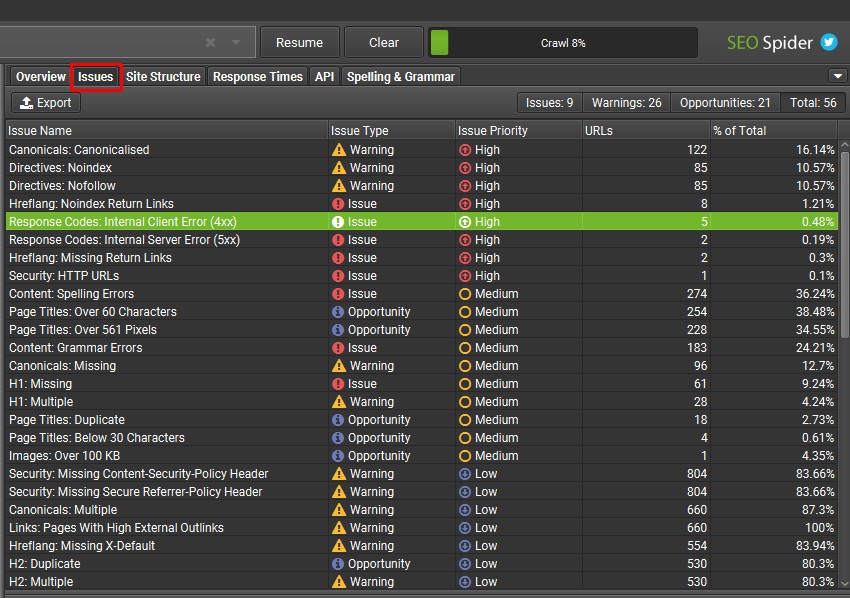Click low priority icon in H2: Duplicate row
The image size is (850, 598).
pos(465,564)
